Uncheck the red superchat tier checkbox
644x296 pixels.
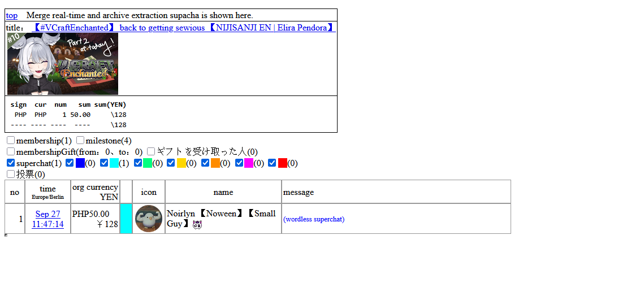(272, 163)
